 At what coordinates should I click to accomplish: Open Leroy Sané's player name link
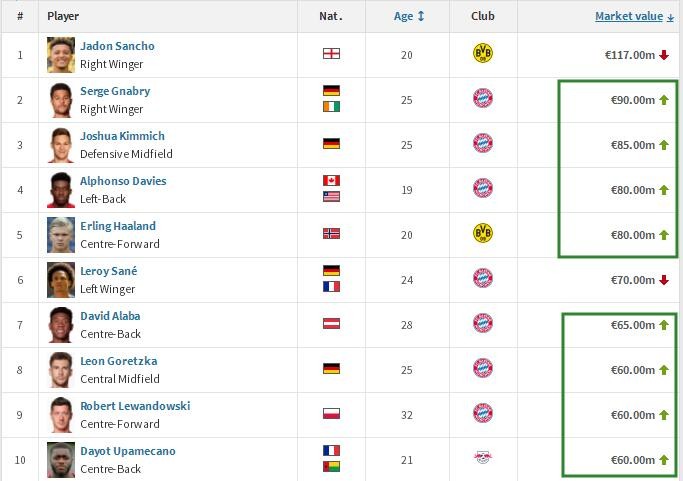(109, 271)
